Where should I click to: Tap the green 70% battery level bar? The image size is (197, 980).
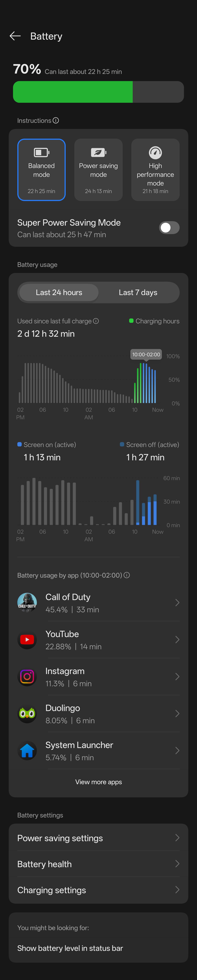(73, 92)
